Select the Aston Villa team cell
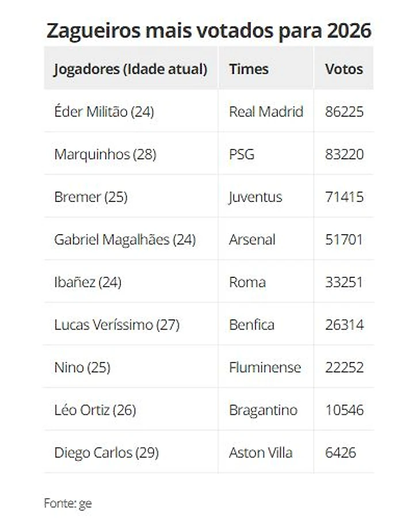This screenshot has height=531, width=420. (x=261, y=452)
